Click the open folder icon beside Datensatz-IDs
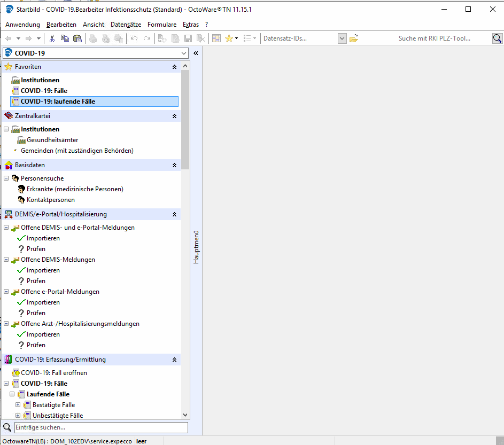This screenshot has height=445, width=504. click(354, 38)
